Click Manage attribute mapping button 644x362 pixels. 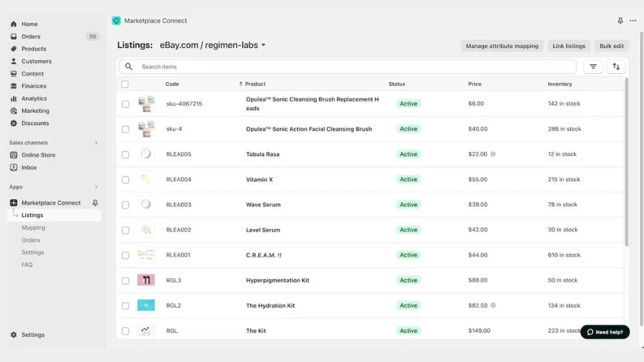coord(502,46)
